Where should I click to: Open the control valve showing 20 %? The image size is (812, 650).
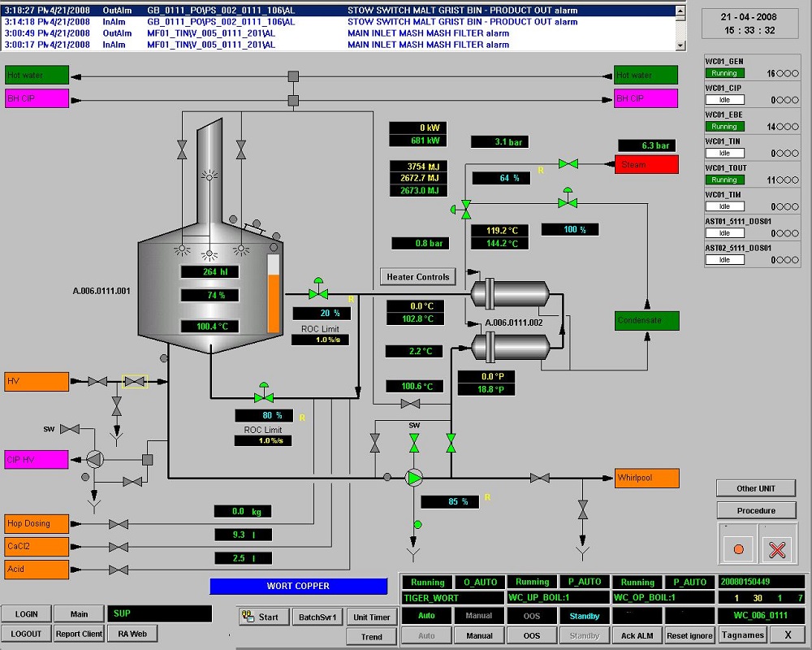coord(318,292)
